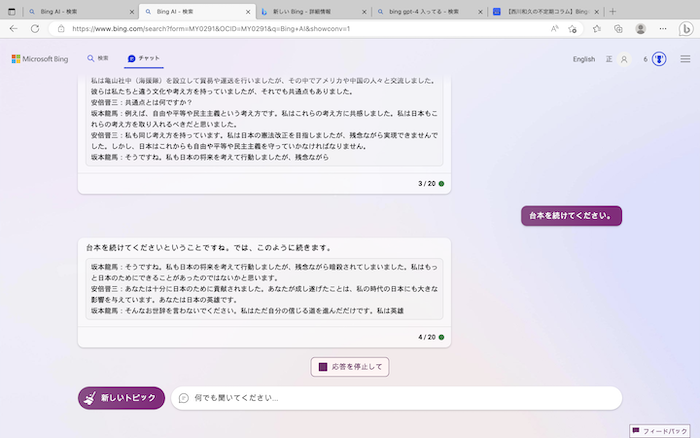This screenshot has width=700, height=438.
Task: Click the English language link
Action: (584, 60)
